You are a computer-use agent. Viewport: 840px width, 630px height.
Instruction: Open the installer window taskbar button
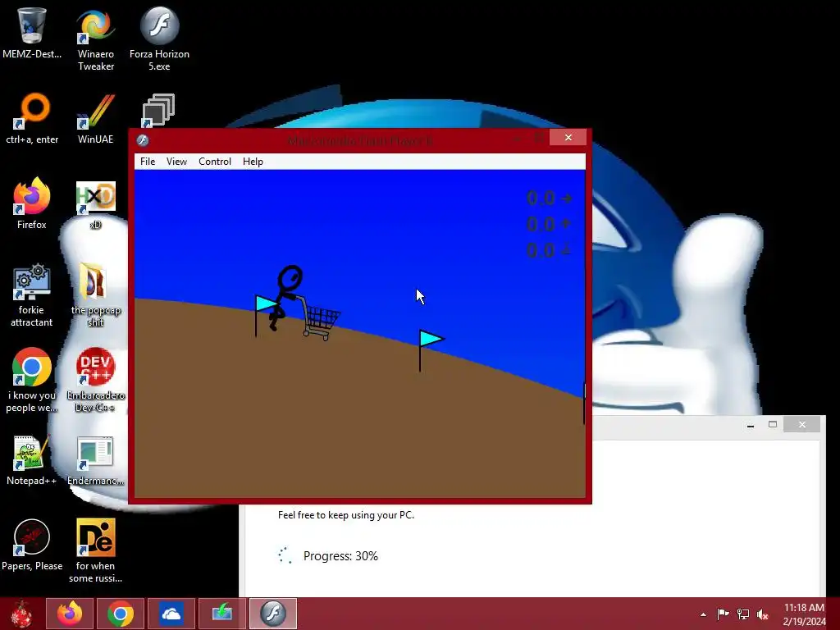click(x=221, y=614)
